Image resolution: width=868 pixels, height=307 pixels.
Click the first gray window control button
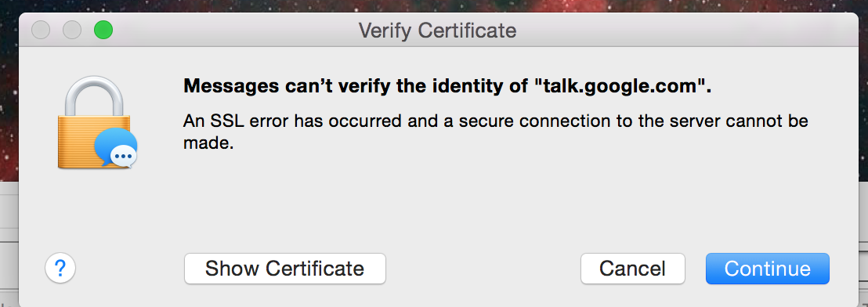coord(41,29)
